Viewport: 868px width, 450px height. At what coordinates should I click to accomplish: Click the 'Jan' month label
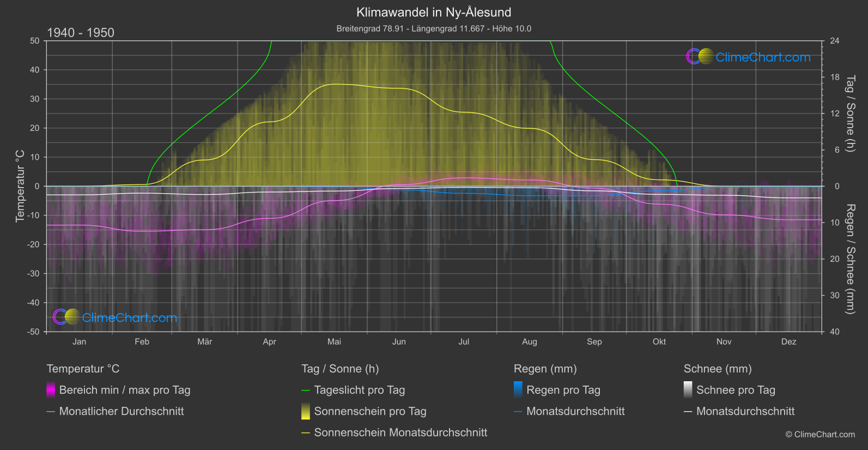[80, 341]
